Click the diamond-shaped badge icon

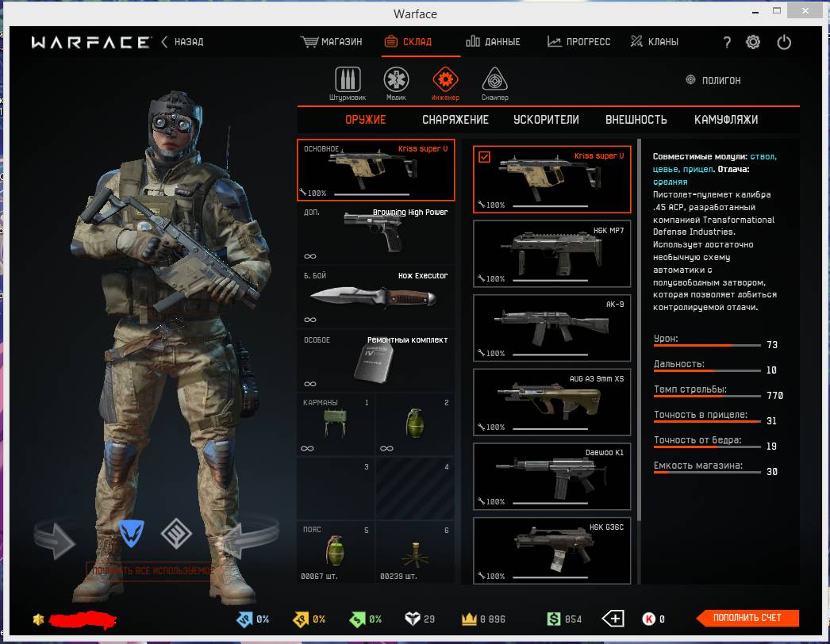(x=176, y=533)
